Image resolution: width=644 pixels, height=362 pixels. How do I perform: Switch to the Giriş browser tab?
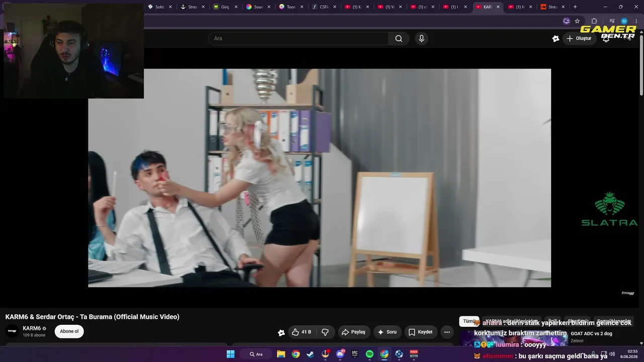[225, 7]
